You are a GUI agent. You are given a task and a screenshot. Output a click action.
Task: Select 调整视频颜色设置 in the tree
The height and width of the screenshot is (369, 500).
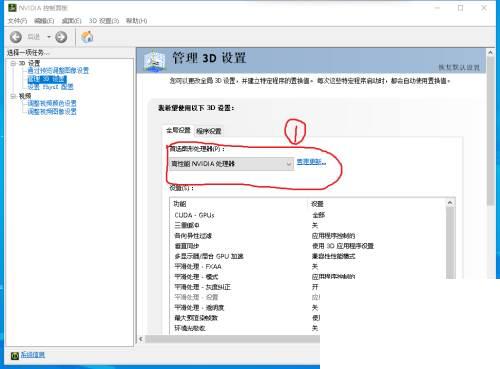52,103
